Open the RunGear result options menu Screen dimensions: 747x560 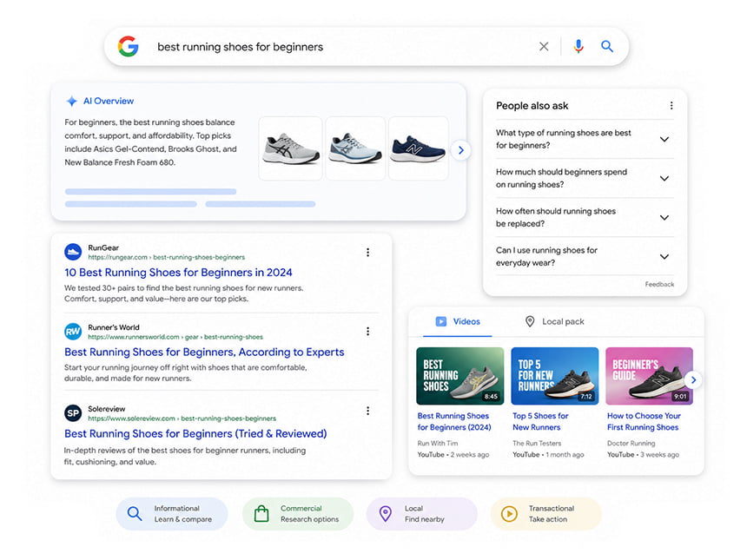(367, 253)
